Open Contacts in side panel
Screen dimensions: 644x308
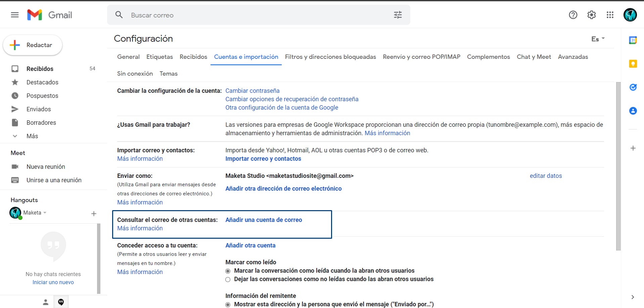pyautogui.click(x=633, y=111)
